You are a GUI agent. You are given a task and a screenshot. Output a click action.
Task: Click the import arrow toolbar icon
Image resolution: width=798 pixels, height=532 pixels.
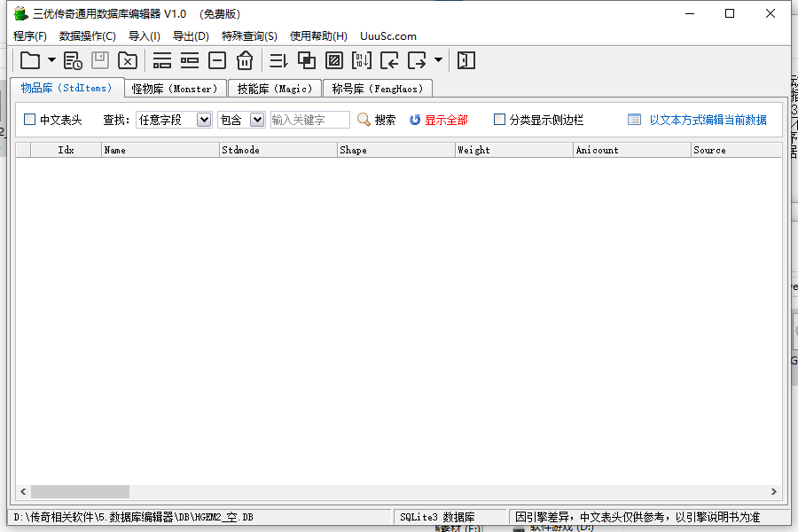388,60
